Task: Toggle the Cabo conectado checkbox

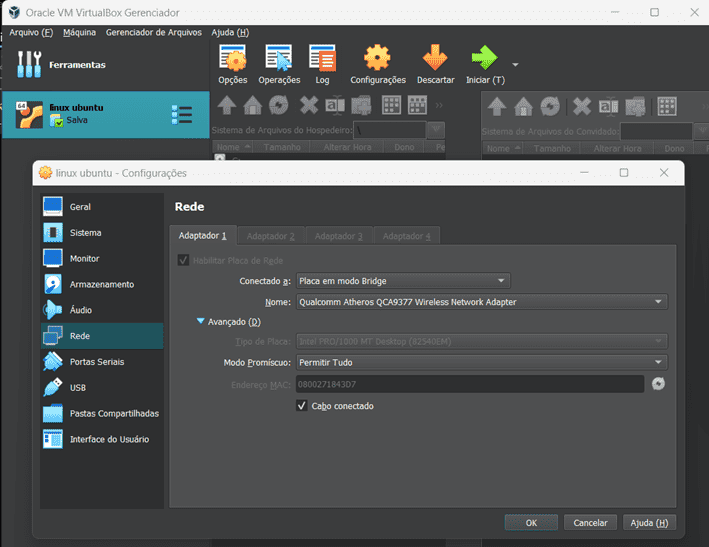Action: point(302,406)
